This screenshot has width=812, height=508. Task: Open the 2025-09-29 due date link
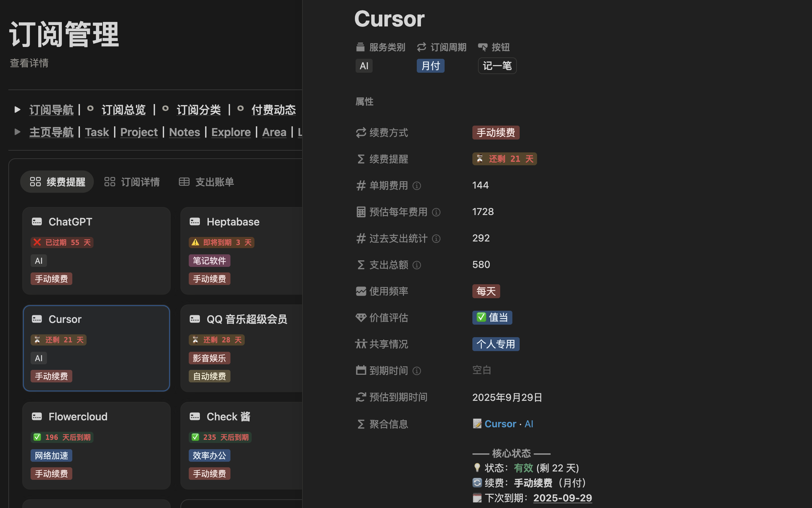(x=562, y=498)
